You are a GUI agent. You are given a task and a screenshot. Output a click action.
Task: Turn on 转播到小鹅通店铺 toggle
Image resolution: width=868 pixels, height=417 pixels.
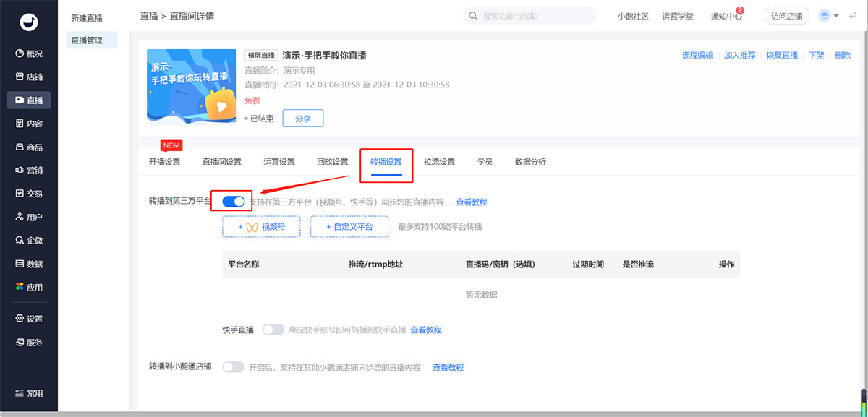point(234,367)
